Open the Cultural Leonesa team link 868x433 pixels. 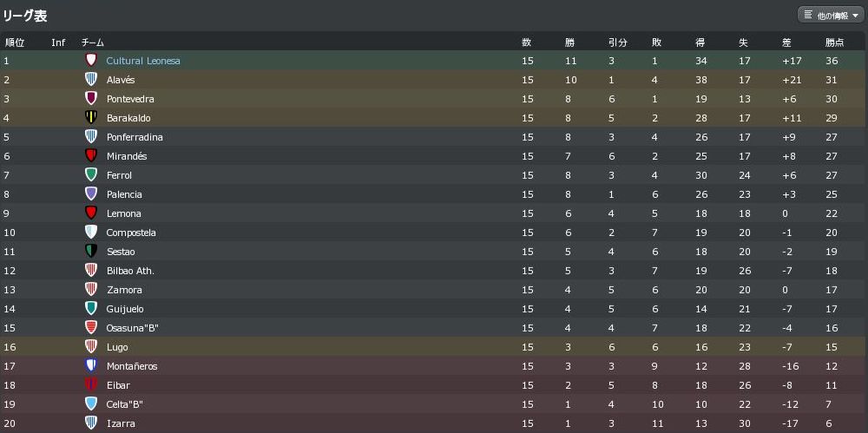[x=143, y=61]
